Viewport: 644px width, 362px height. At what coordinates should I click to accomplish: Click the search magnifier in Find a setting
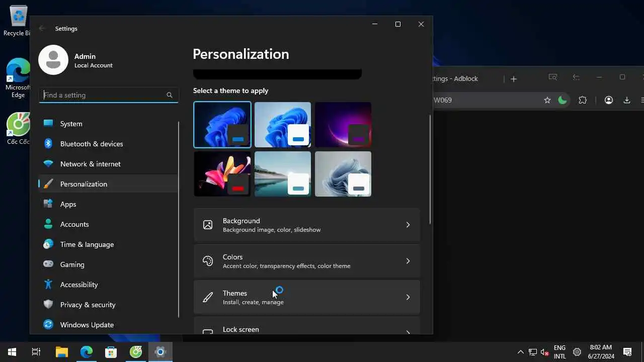point(170,95)
